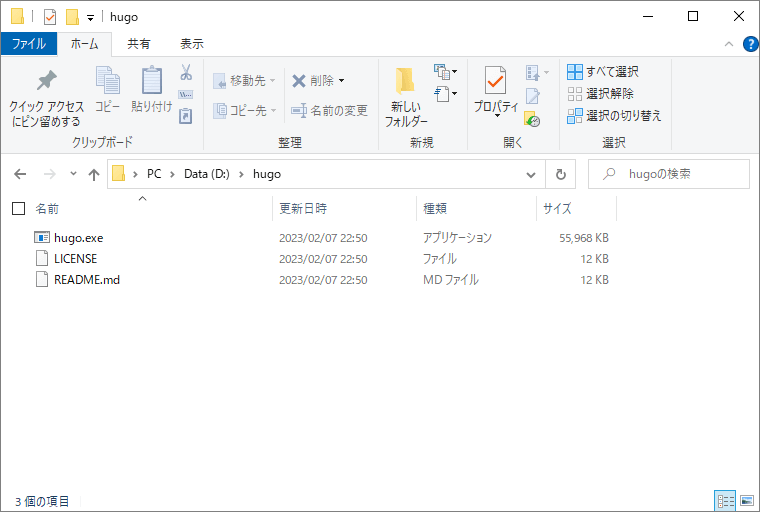Collapse the ribbon with the chevron
The image size is (760, 512).
[730, 44]
